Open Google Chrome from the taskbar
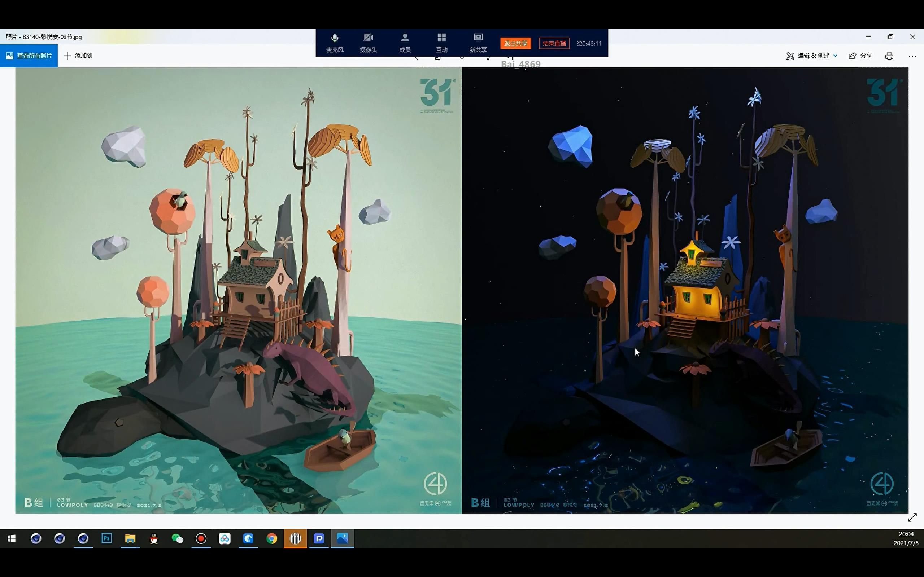 point(271,538)
